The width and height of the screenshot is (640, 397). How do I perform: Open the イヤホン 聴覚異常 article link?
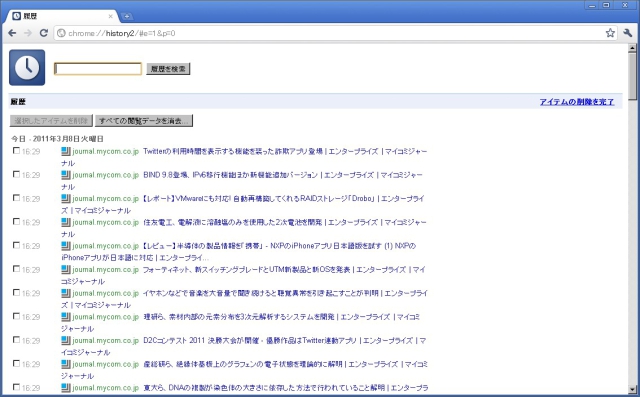click(x=244, y=299)
